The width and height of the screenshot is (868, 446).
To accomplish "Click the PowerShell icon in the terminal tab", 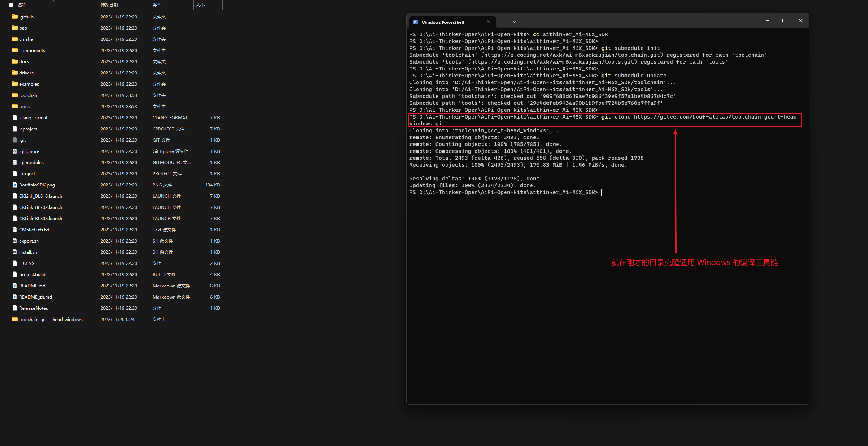I will tap(416, 22).
